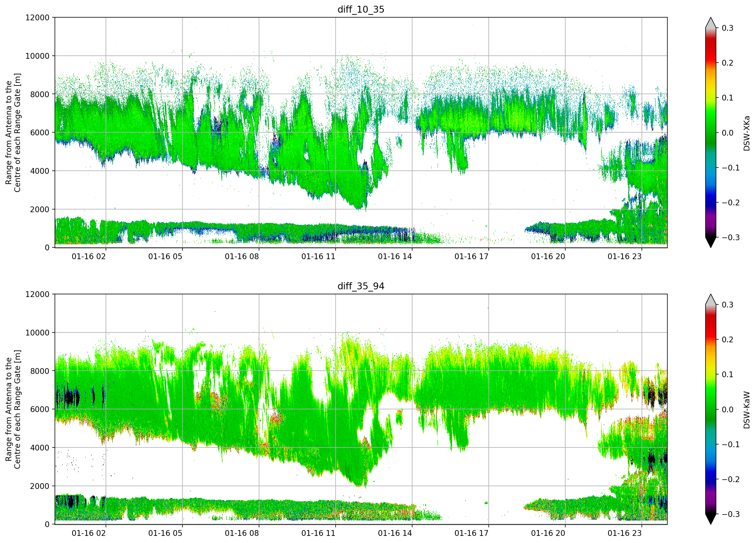Click the "6000" y-tick of diff_35_94 plot

point(40,409)
